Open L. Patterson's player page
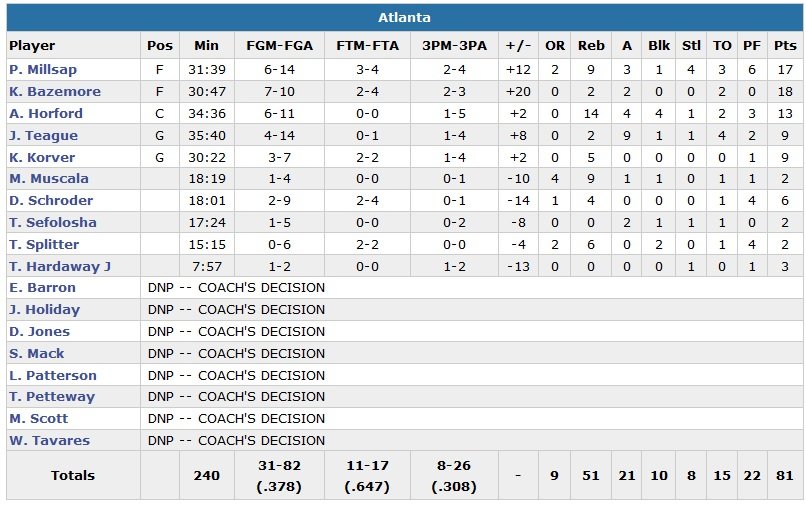Screen dimensions: 806x506 coord(53,376)
